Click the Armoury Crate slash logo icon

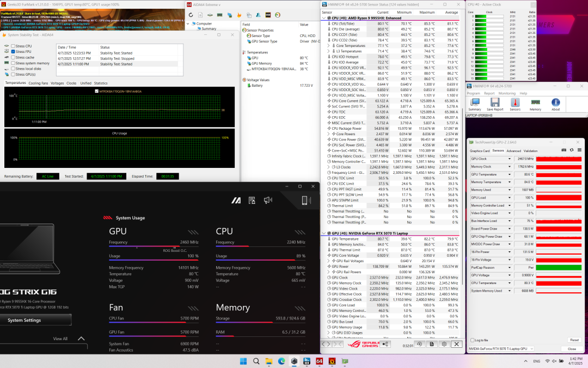click(x=236, y=201)
